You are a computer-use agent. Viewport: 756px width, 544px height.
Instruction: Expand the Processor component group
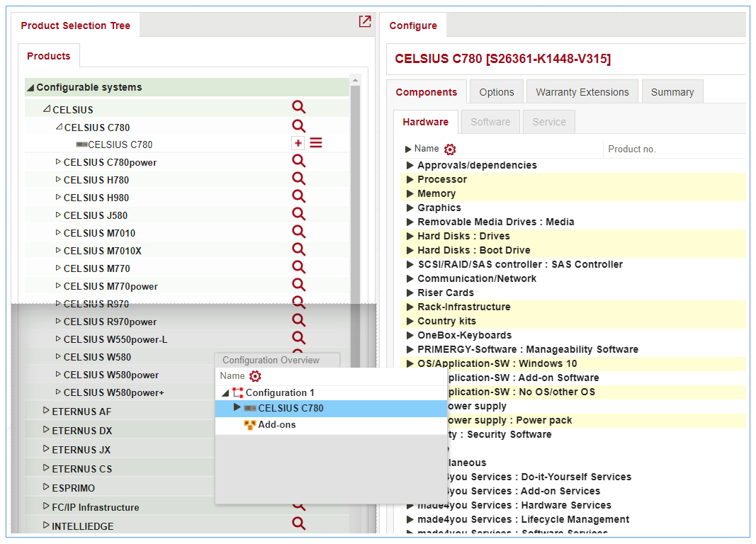click(x=410, y=180)
